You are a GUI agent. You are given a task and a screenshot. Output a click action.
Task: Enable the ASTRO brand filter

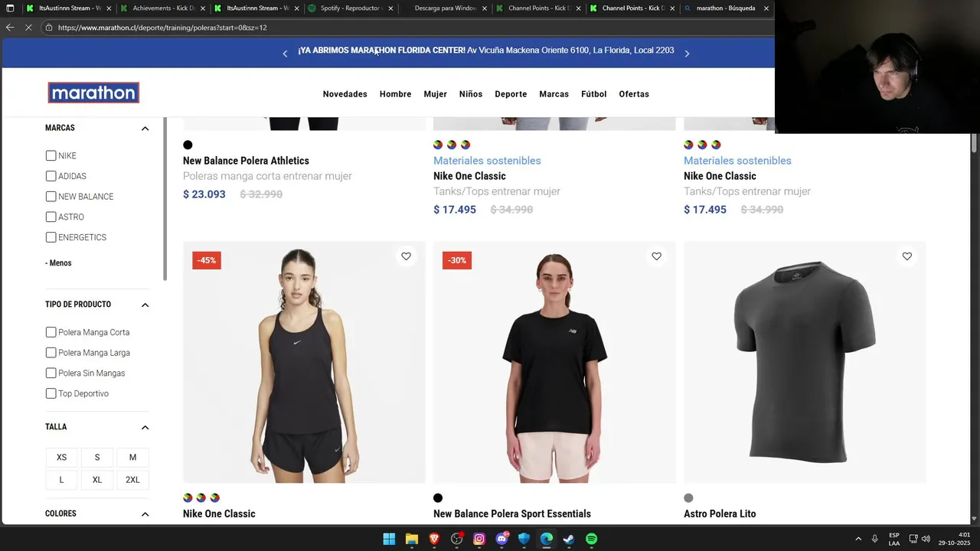[x=51, y=217]
